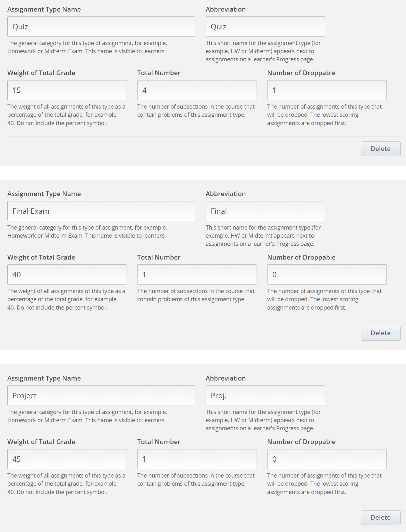Click the Proj. abbreviation field

[265, 395]
